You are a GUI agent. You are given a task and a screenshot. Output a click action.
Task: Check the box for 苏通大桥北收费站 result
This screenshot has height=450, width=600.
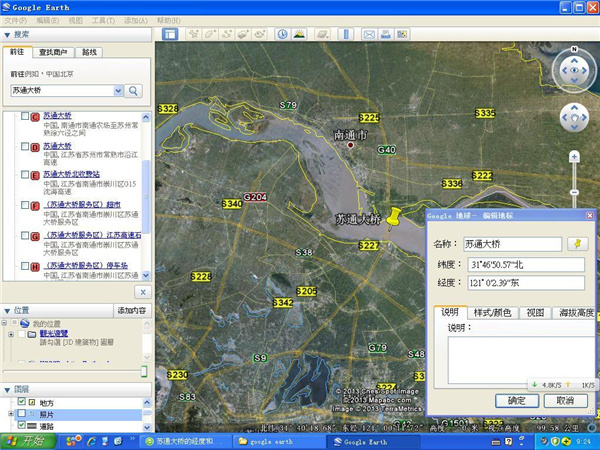25,175
